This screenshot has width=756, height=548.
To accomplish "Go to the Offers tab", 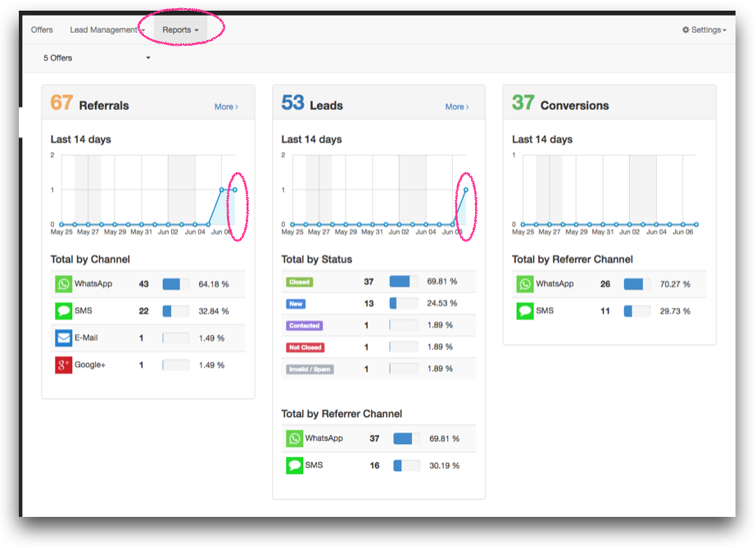I will click(42, 30).
